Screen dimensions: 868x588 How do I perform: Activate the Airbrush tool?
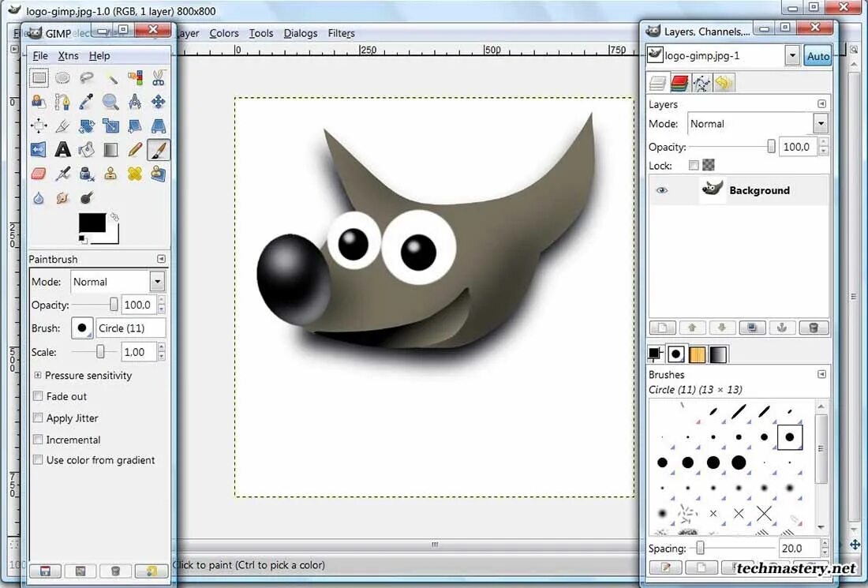(62, 174)
